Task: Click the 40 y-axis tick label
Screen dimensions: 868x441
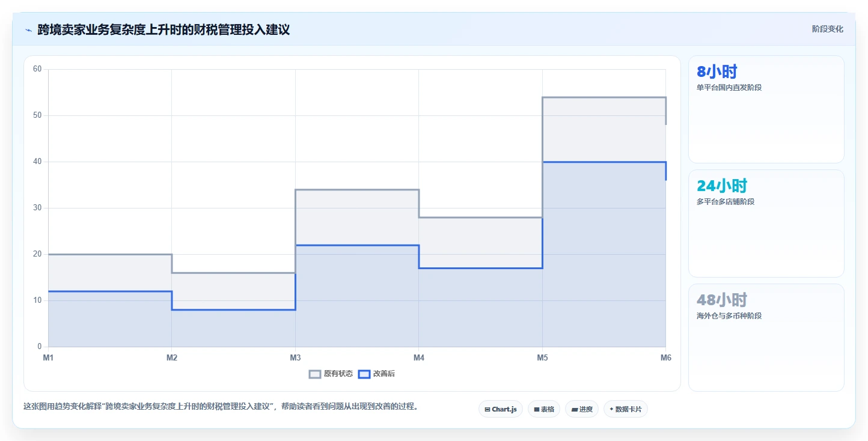Action: (37, 162)
